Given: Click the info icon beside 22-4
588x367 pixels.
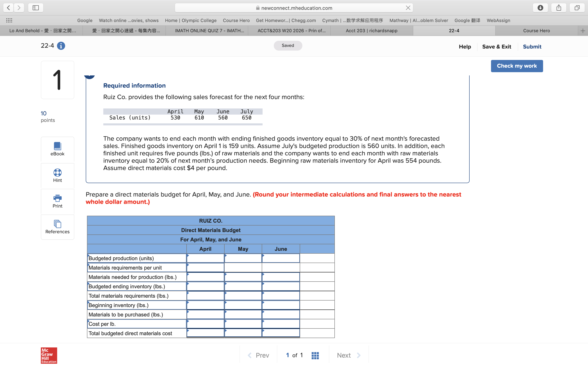Looking at the screenshot, I should 61,46.
